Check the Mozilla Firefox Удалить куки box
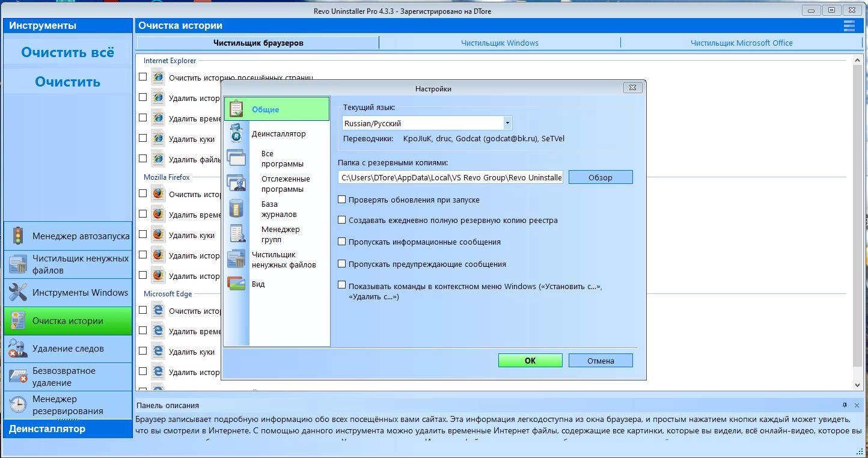This screenshot has width=868, height=458. click(142, 234)
